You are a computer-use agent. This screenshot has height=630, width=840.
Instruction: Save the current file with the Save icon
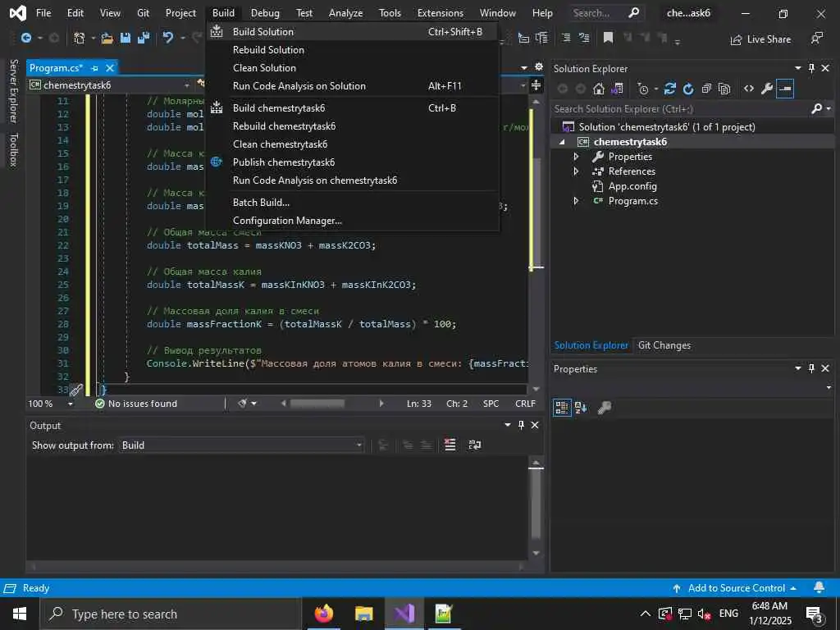[126, 38]
